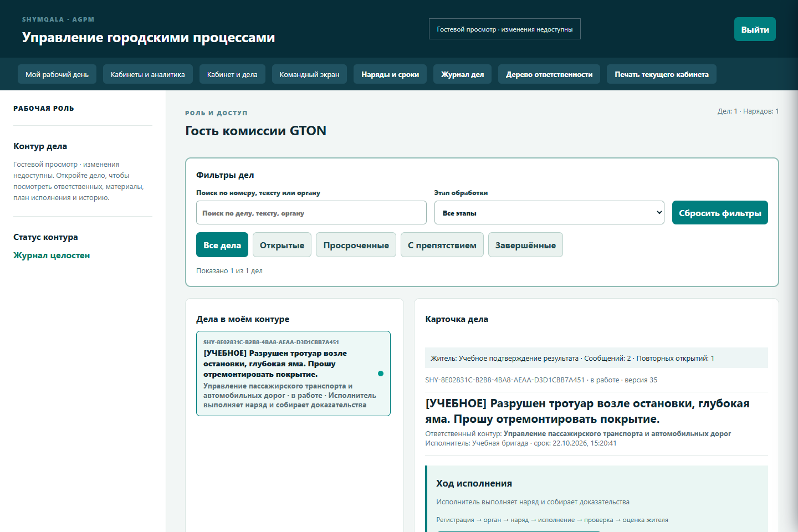
Task: Go to Кабинет и дела tab
Action: [232, 74]
